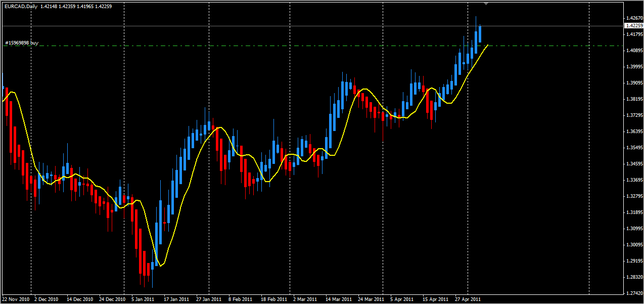Click the 22 Nov 2010 date label
The height and width of the screenshot is (304, 644).
pos(16,299)
